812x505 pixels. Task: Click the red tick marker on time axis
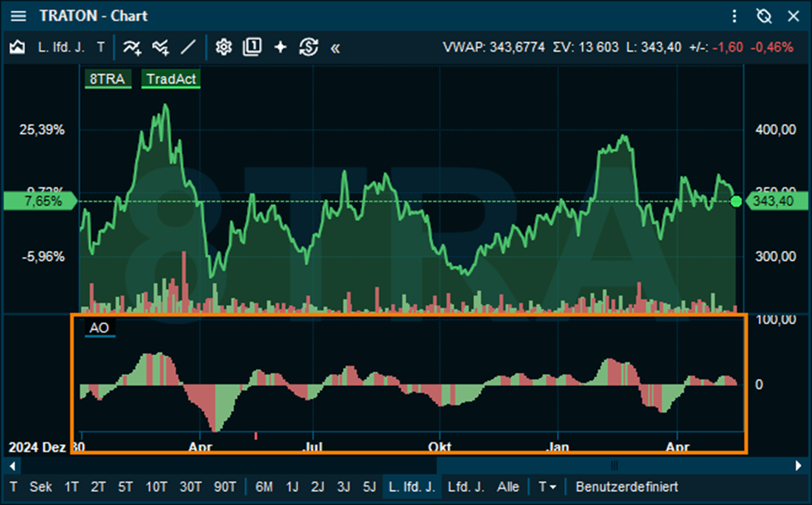[256, 437]
